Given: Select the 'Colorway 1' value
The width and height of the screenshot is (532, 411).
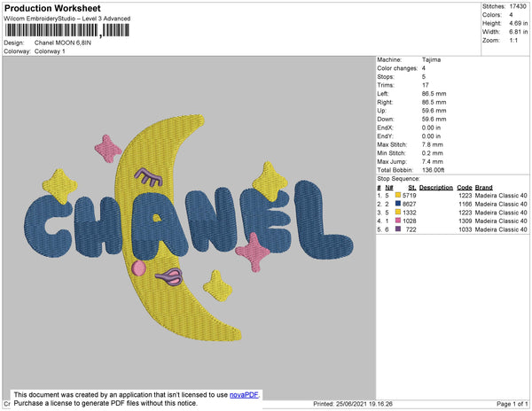Looking at the screenshot, I should (50, 51).
